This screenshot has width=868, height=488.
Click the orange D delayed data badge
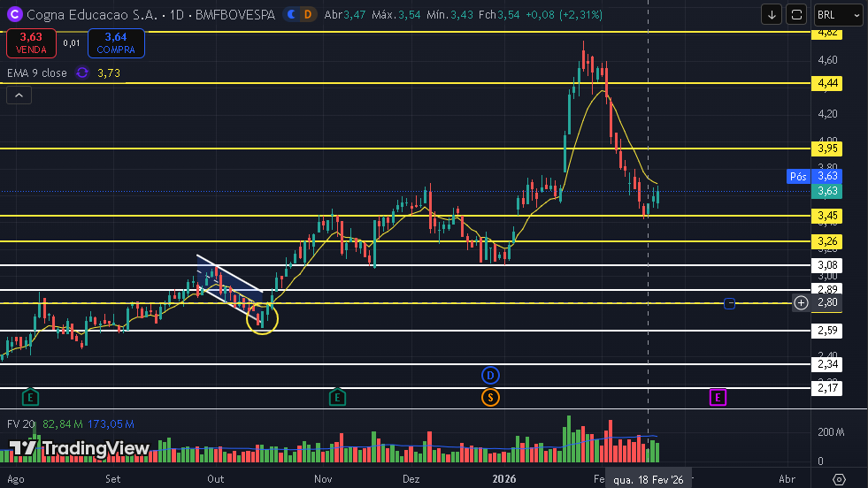point(308,15)
